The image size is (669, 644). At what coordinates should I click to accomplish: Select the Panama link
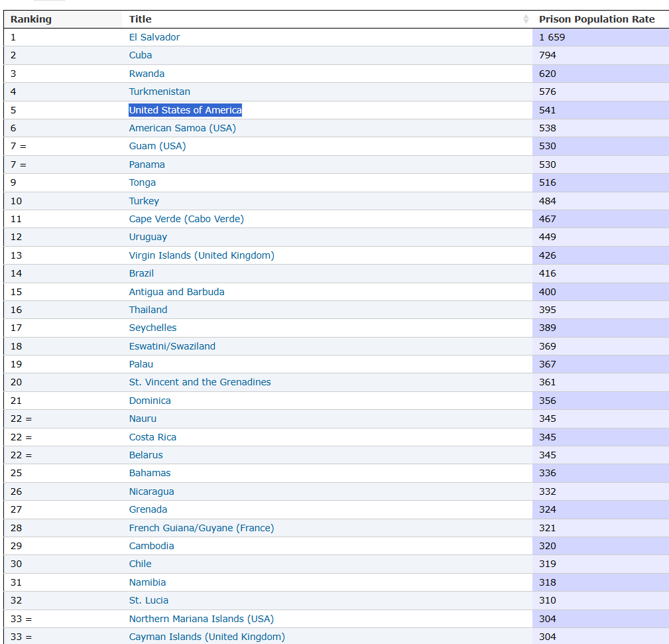pyautogui.click(x=147, y=164)
